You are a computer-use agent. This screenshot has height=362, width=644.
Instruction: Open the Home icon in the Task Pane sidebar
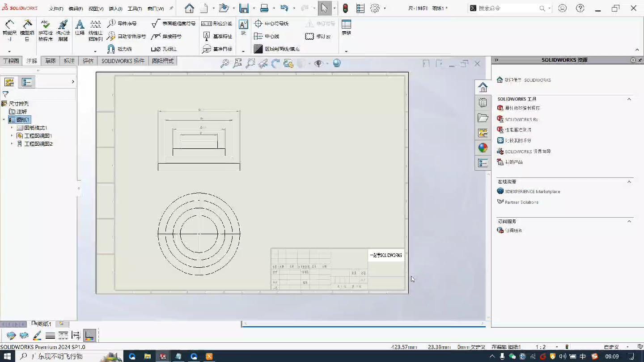click(483, 87)
